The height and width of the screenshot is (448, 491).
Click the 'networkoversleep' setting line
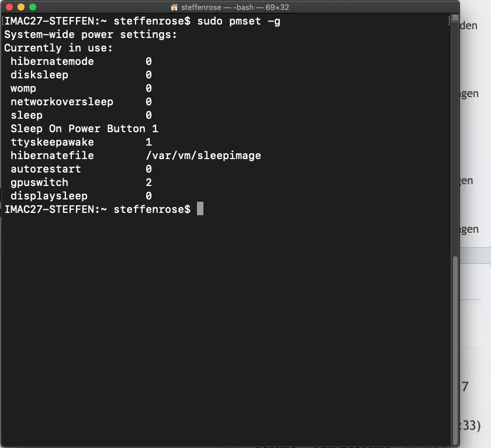point(61,102)
